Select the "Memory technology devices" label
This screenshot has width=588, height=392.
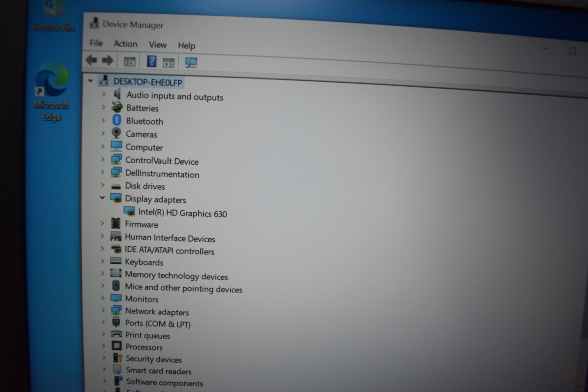click(x=176, y=276)
